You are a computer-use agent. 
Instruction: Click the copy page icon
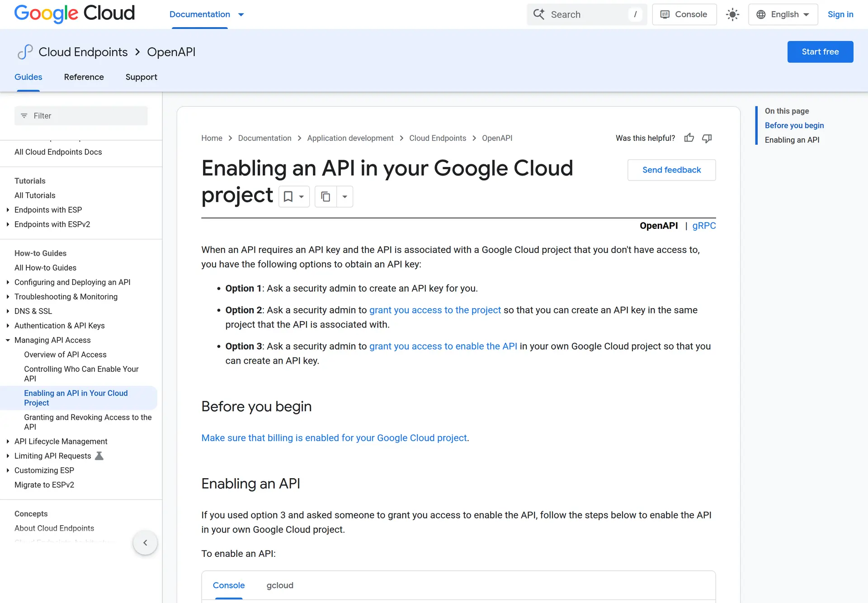pos(325,197)
